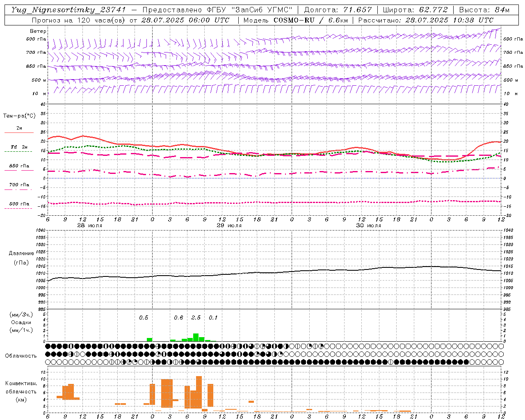Click the 850 гПа temperature legend entry
The width and height of the screenshot is (525, 420).
19,166
